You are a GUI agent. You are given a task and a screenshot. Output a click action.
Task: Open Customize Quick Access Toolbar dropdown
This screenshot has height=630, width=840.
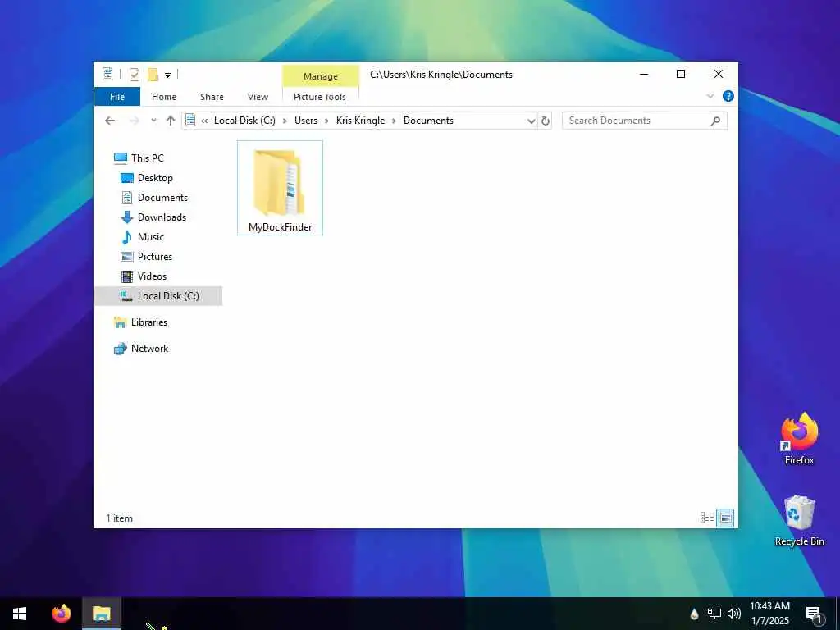(167, 75)
